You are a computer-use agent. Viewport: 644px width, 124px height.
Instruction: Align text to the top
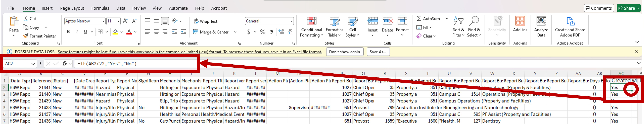[x=147, y=21]
